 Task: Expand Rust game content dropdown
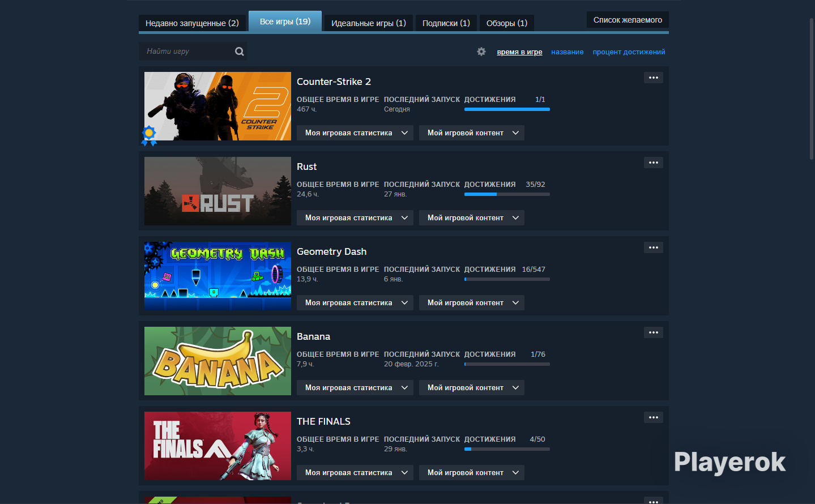click(x=471, y=218)
